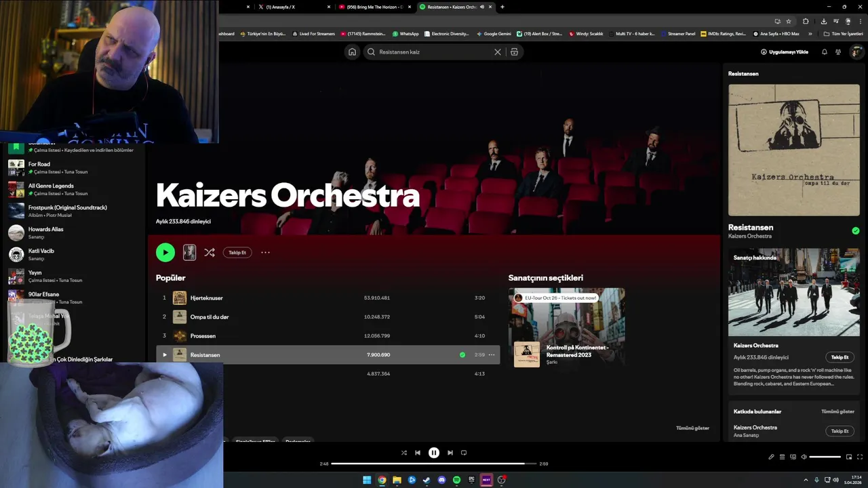Mute audio icon on Resistansen tab
Viewport: 868px width, 488px height.
pyautogui.click(x=482, y=7)
